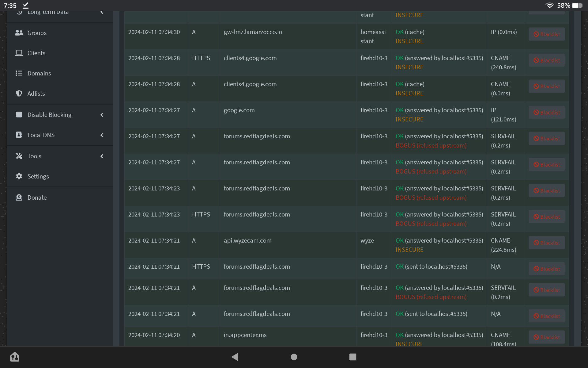Click the Pi-hole logo in bottom corner
Viewport: 588px width, 368px height.
15,357
